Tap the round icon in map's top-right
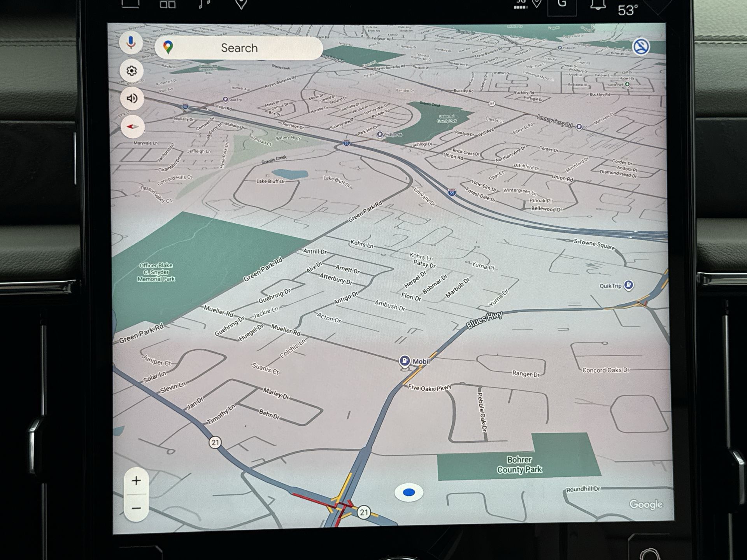This screenshot has width=747, height=560. pyautogui.click(x=640, y=47)
